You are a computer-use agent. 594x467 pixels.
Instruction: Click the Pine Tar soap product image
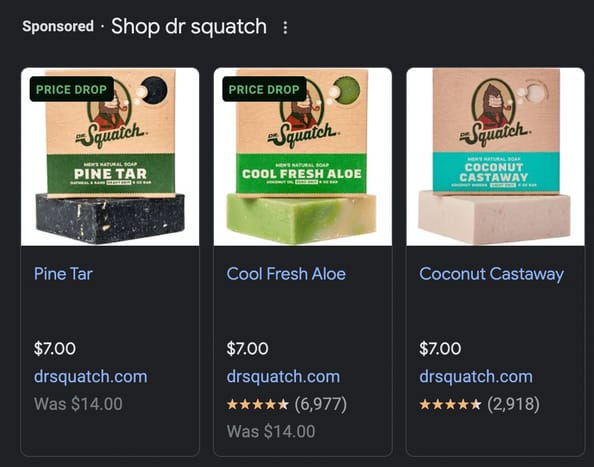(110, 157)
